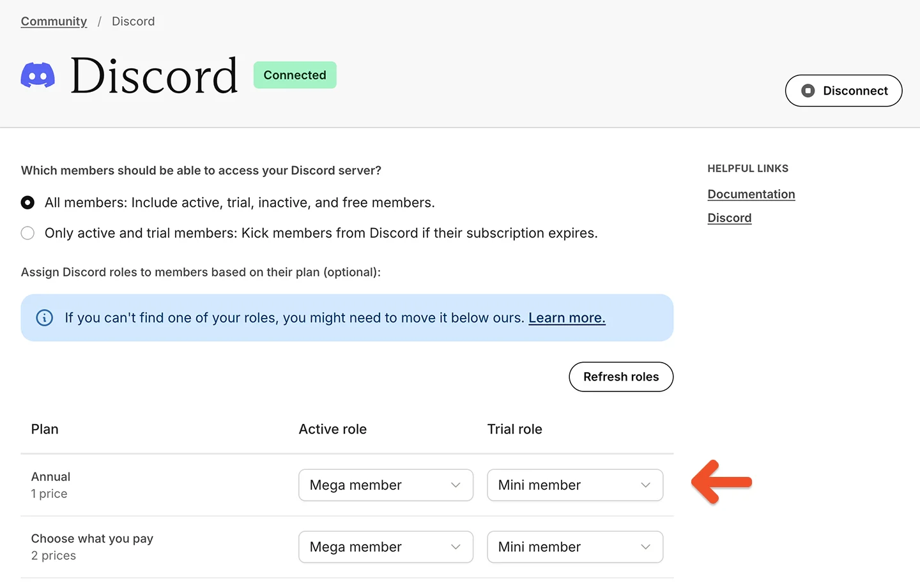920x588 pixels.
Task: Open the Annual plan Trial role dropdown
Action: point(575,485)
